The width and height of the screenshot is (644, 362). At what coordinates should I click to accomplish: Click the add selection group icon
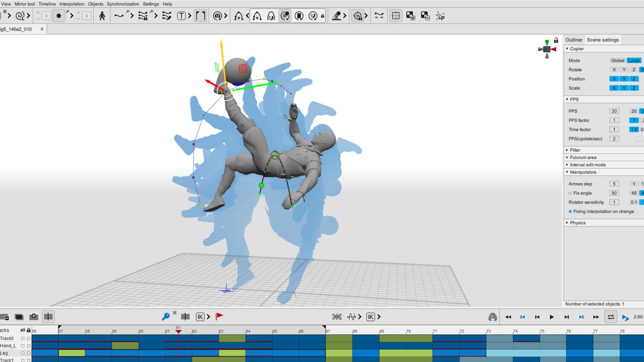pos(411,15)
